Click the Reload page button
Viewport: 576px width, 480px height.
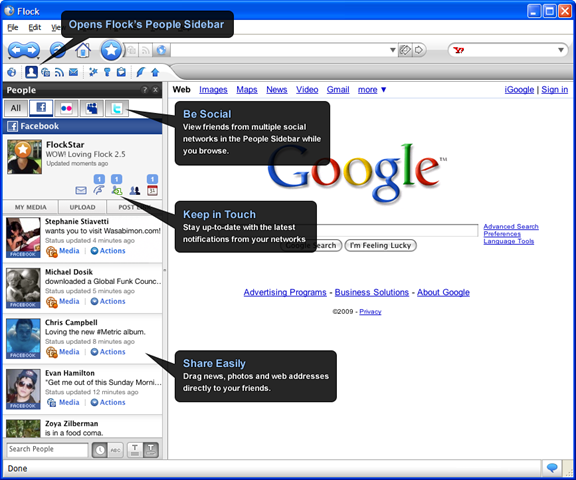[x=58, y=50]
